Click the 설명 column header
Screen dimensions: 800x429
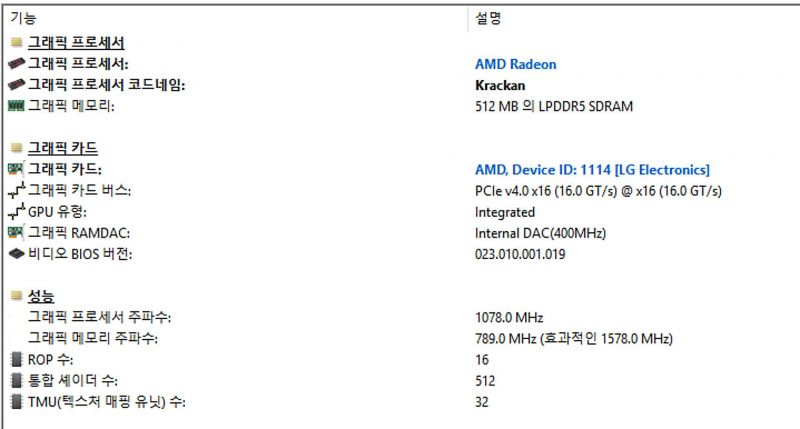[487, 18]
